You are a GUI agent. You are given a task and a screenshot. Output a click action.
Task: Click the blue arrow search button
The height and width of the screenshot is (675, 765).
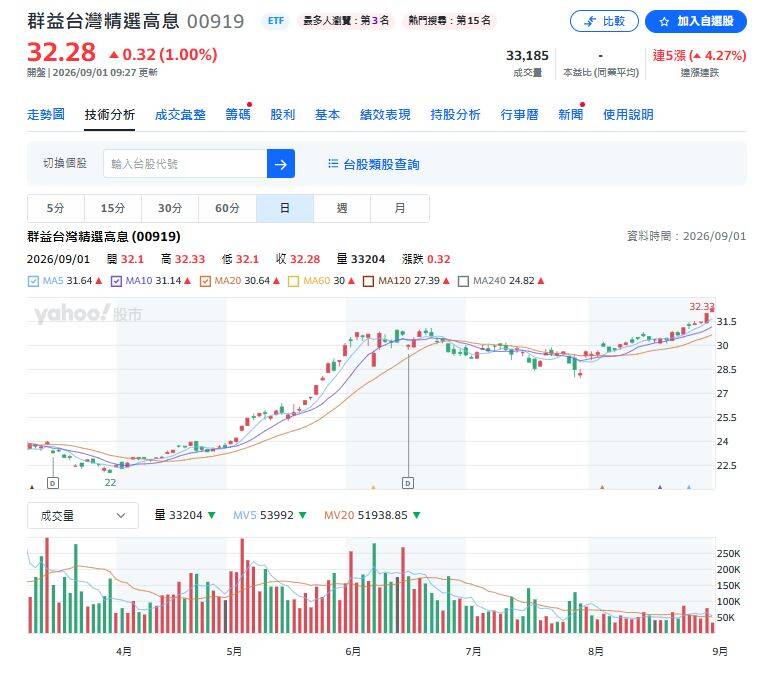point(281,164)
